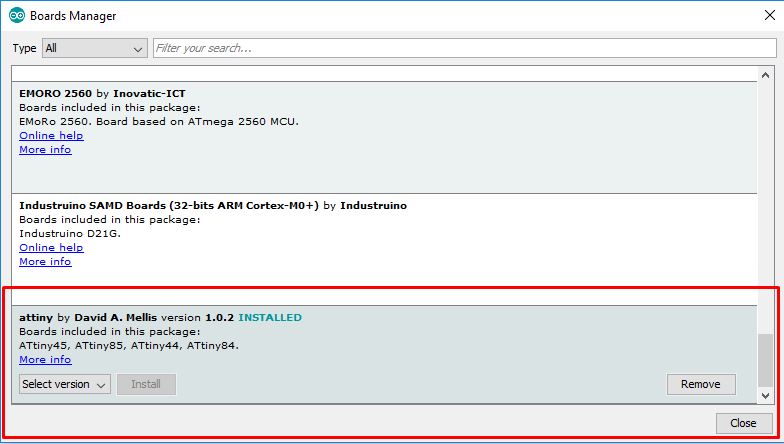Viewport: 784px width, 444px height.
Task: Open More info link for attiny package
Action: [x=45, y=360]
